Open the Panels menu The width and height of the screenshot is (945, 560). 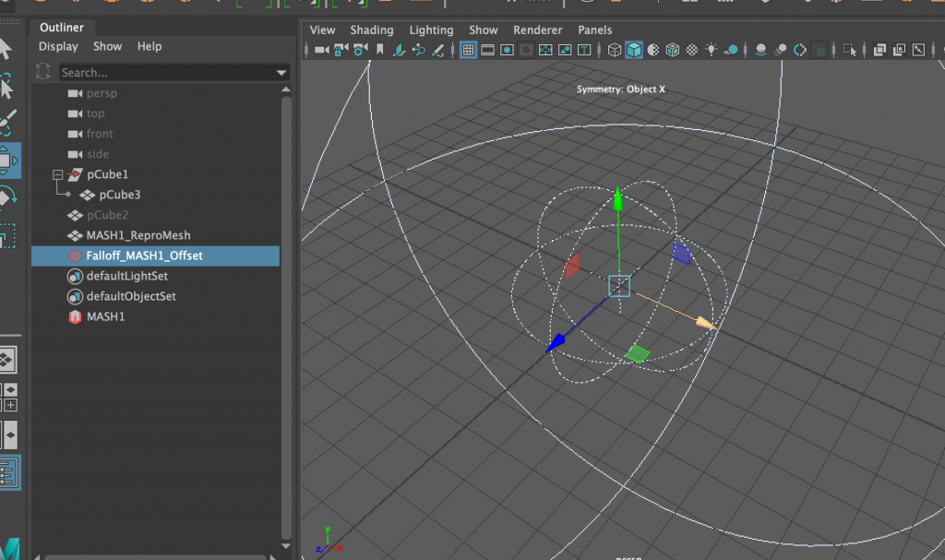click(x=594, y=30)
